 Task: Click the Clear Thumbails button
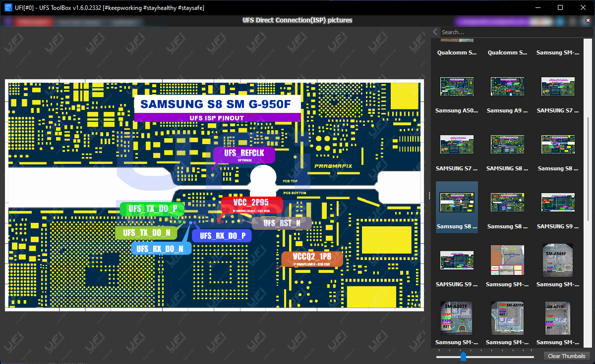pyautogui.click(x=566, y=356)
